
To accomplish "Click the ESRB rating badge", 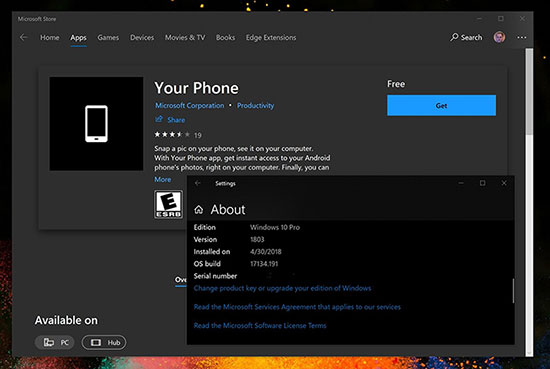I will coord(168,204).
